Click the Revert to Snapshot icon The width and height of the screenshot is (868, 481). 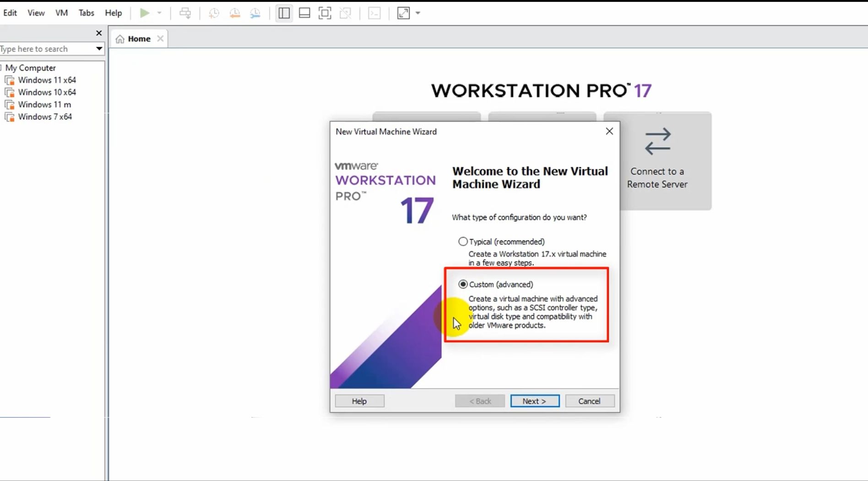(234, 13)
